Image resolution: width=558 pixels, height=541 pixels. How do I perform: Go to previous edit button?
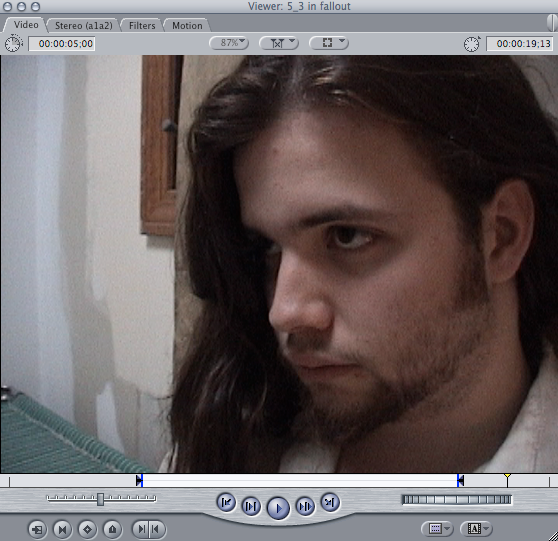(x=226, y=503)
